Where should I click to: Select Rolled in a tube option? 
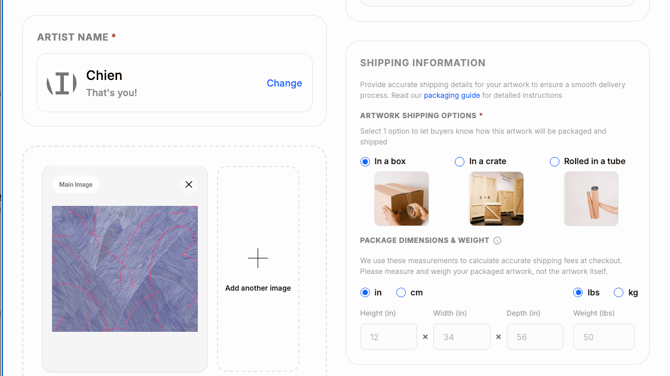click(x=554, y=162)
